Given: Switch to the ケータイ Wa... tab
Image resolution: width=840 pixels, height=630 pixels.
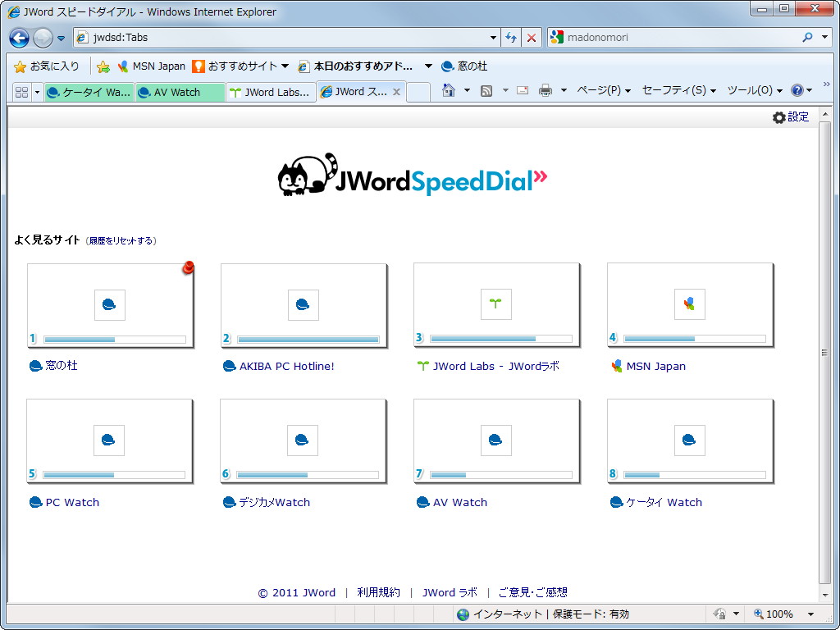Looking at the screenshot, I should click(x=89, y=92).
